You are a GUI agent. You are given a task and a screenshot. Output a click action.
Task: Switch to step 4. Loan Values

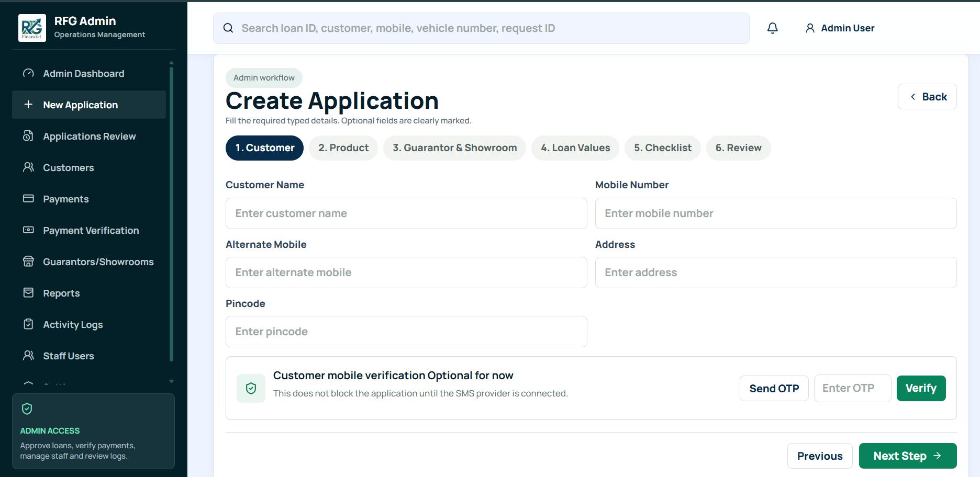[x=575, y=148]
